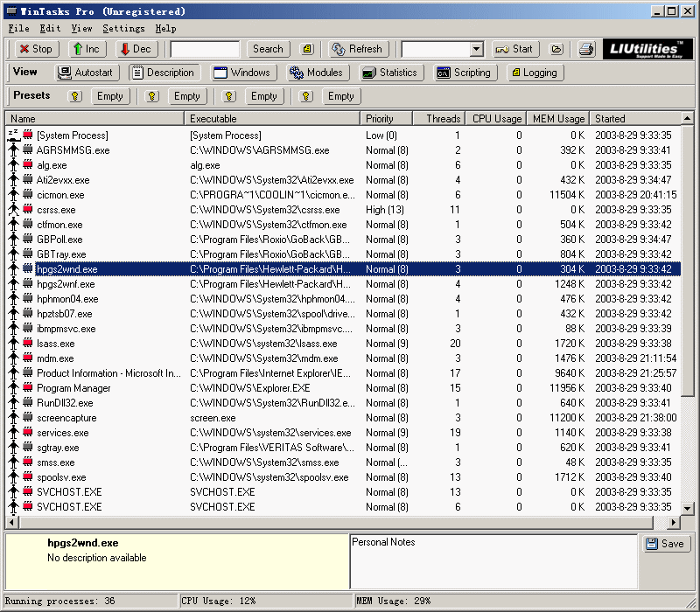Save personal notes with Save button
This screenshot has width=700, height=612.
pos(666,543)
